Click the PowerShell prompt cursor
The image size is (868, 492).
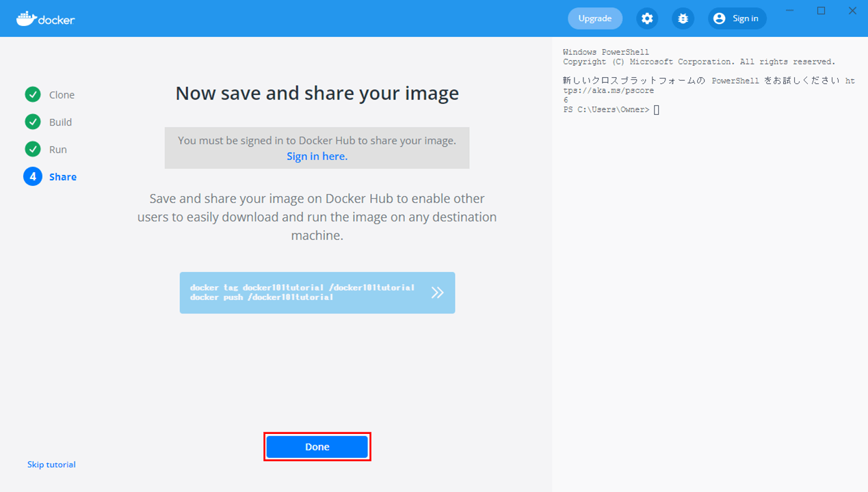tap(657, 109)
